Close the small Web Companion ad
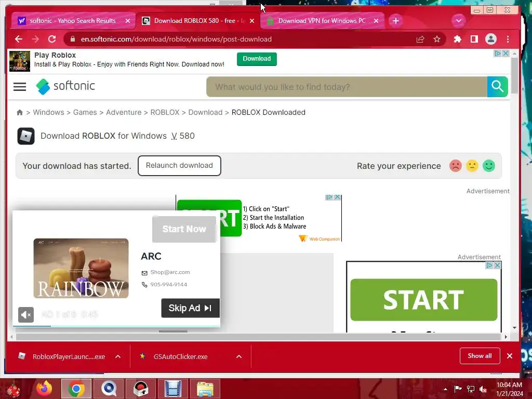 (337, 197)
